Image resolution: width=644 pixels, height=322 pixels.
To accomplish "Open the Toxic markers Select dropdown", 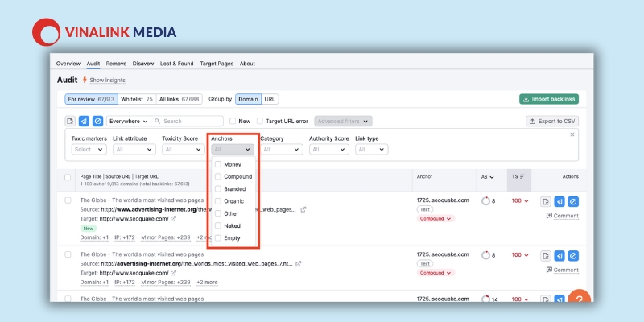I will [89, 150].
